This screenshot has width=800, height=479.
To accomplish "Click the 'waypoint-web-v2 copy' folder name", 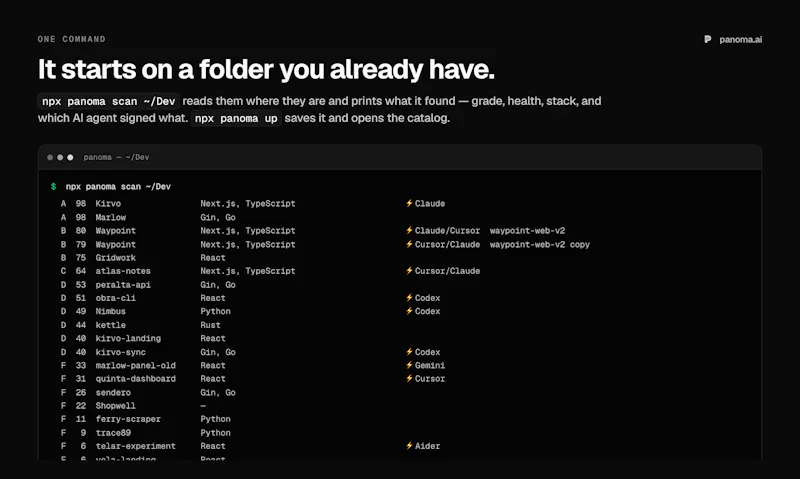I will (540, 244).
